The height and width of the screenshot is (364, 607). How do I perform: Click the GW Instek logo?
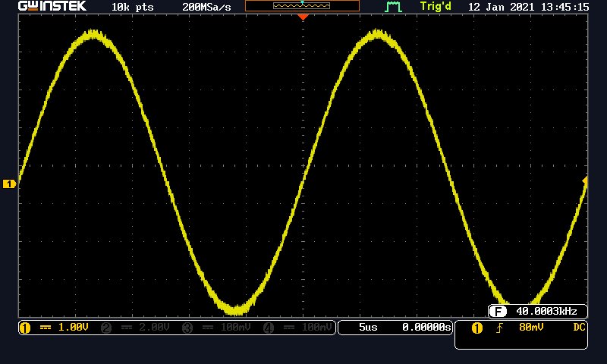click(x=52, y=7)
